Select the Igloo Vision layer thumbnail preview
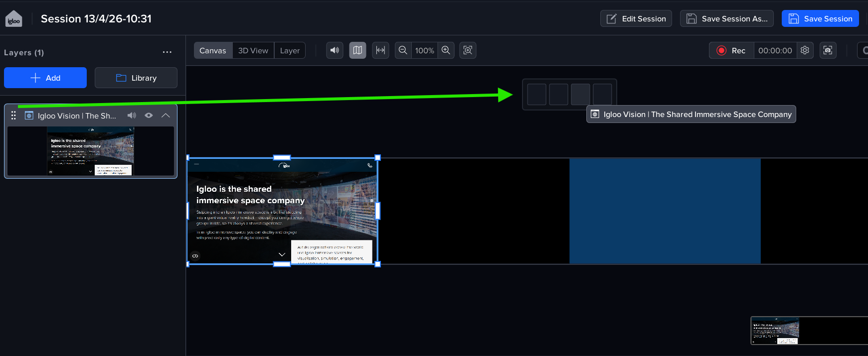 (x=91, y=151)
